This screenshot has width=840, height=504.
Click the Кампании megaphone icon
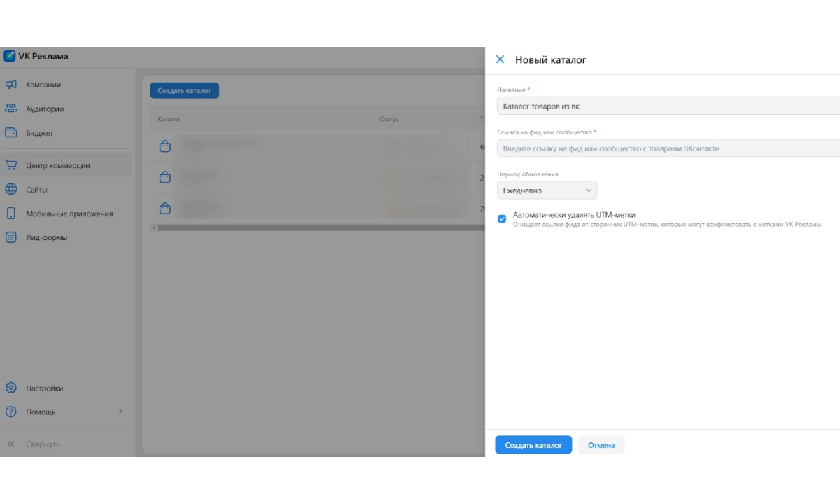point(11,85)
